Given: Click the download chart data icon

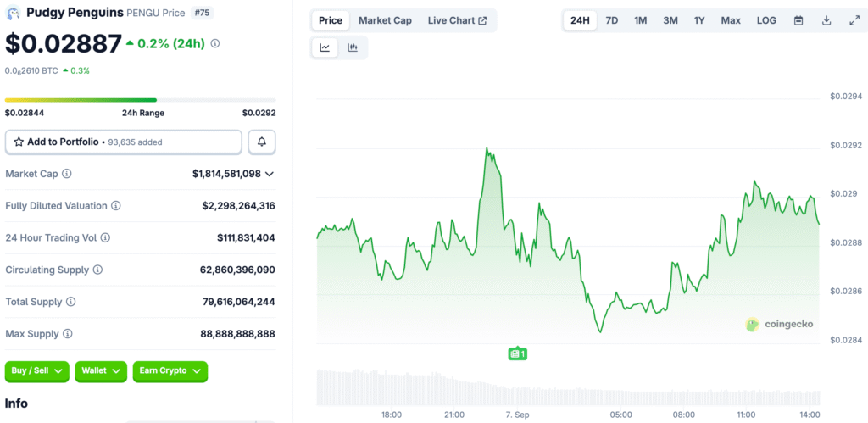Looking at the screenshot, I should (826, 20).
